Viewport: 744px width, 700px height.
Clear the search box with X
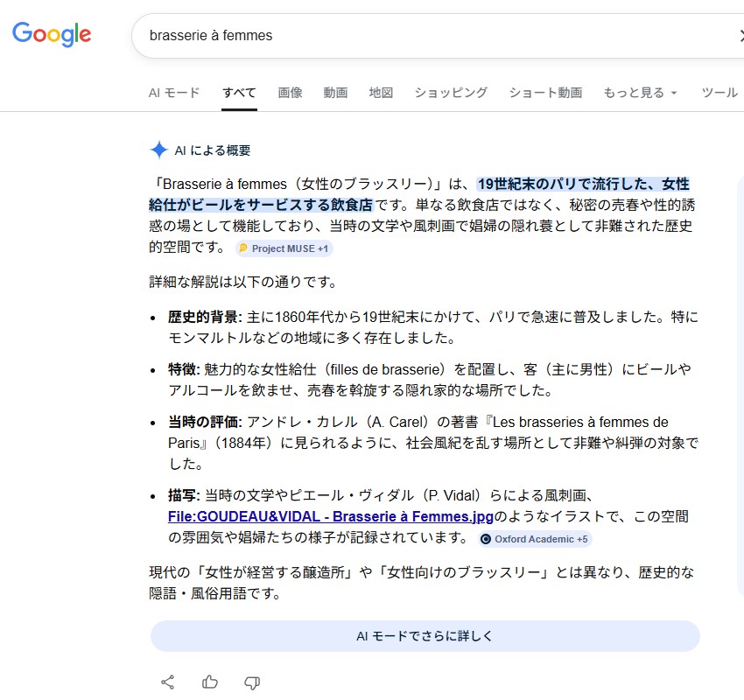click(x=740, y=36)
